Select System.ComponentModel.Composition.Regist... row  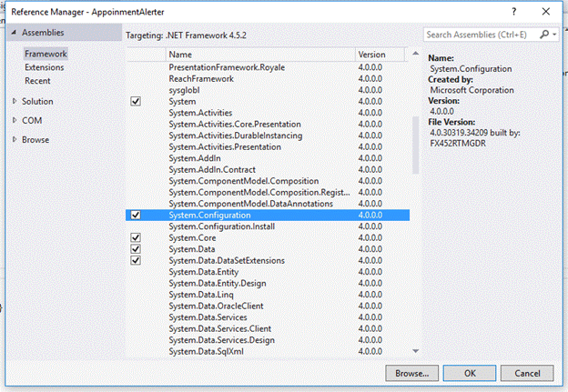268,192
